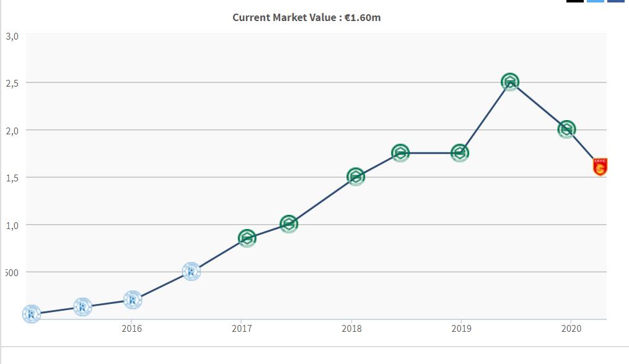The image size is (629, 364).
Task: Click the green club marker on the 1,5 gridline
Action: click(x=355, y=176)
